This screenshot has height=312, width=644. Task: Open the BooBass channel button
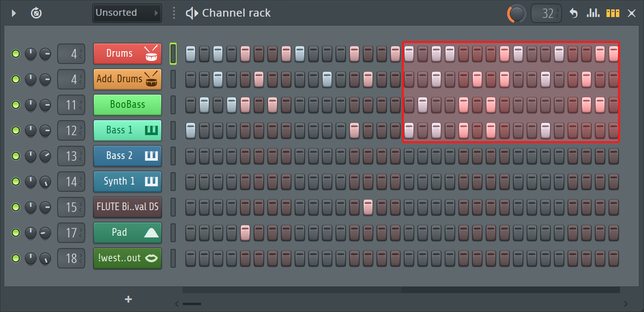click(128, 105)
